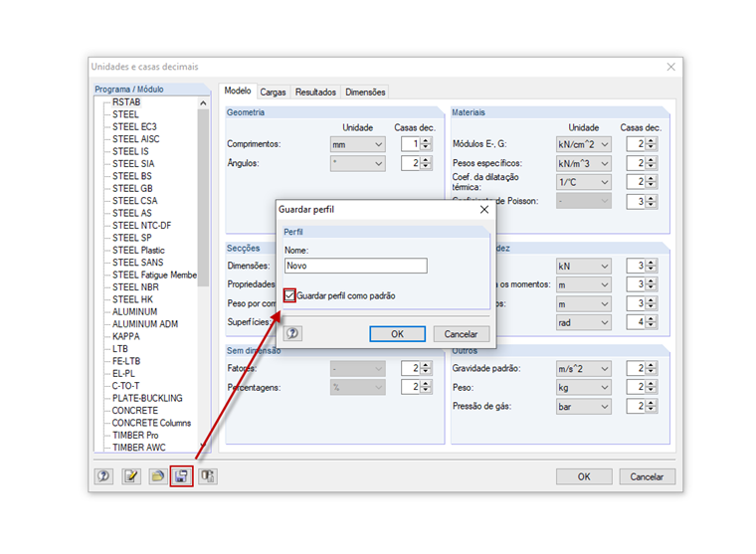Open Coef. da dilatação térmica unit dropdown
This screenshot has width=756, height=554.
click(583, 182)
